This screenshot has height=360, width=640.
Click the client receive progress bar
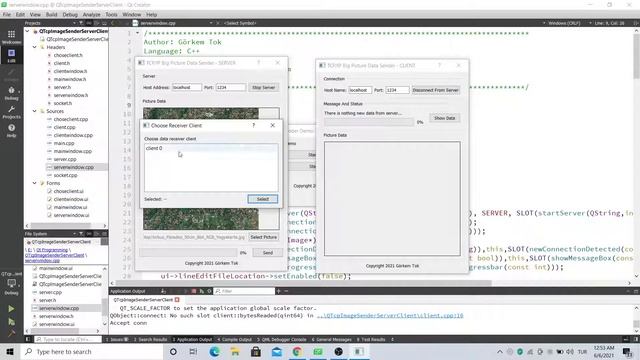(x=369, y=122)
